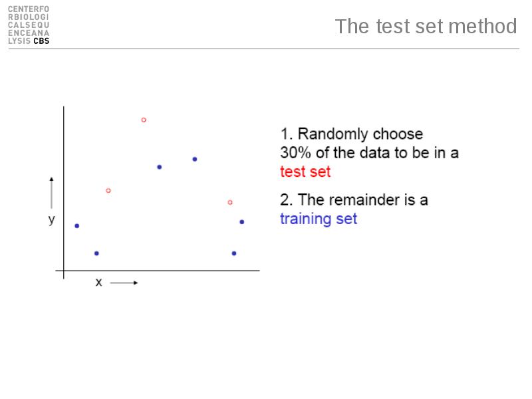Click the highest blue training point
The height and width of the screenshot is (399, 532).
pos(195,159)
